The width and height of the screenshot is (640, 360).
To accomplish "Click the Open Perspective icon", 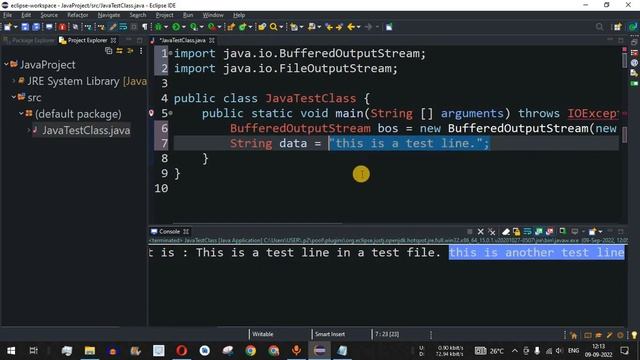I will [x=617, y=27].
